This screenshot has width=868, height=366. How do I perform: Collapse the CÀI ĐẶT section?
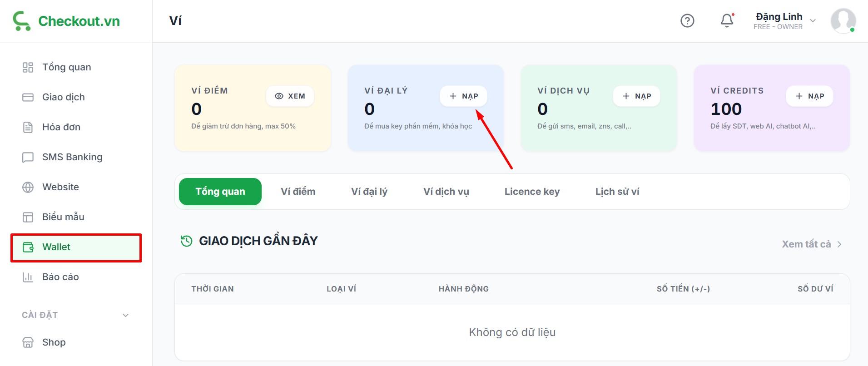[x=126, y=315]
